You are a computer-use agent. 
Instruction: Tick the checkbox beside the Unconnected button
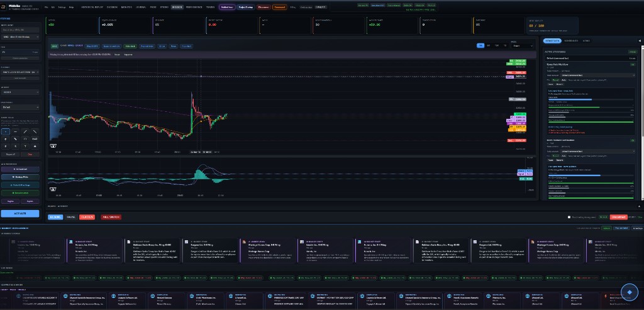pos(569,217)
